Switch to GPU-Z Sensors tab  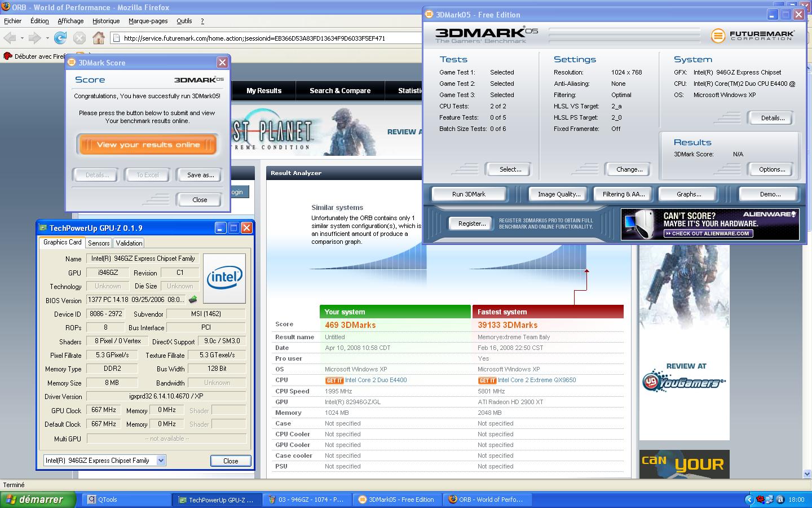pos(99,243)
